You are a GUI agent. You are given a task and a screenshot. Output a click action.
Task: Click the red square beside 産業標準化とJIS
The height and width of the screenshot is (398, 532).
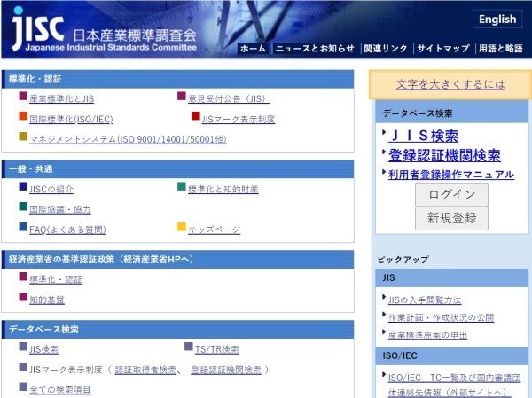tap(23, 98)
